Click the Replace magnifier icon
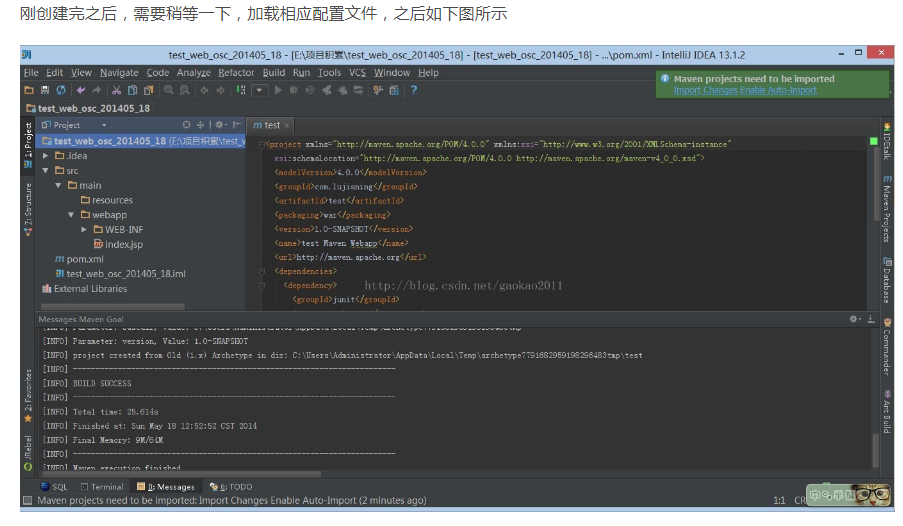This screenshot has height=526, width=903. 184,90
